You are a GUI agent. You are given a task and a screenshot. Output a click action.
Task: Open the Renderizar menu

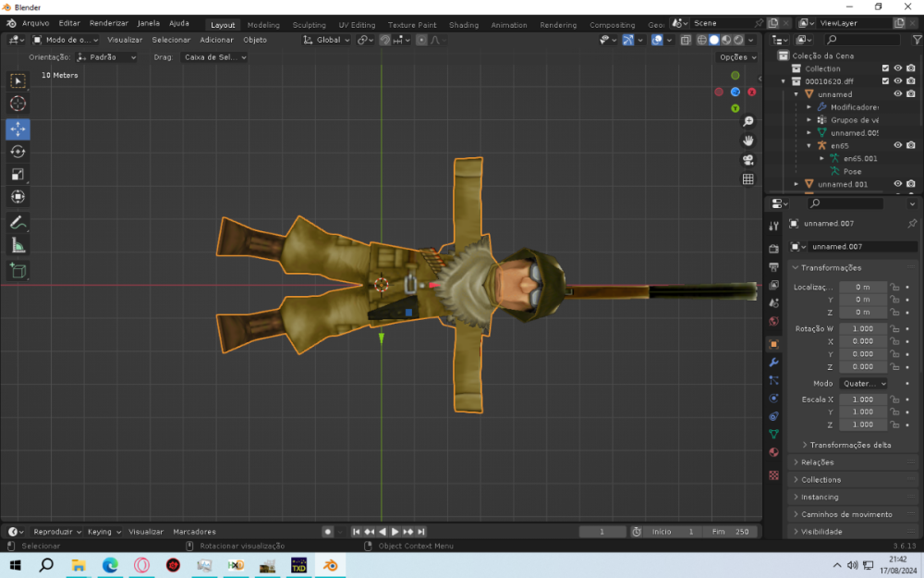click(x=109, y=23)
